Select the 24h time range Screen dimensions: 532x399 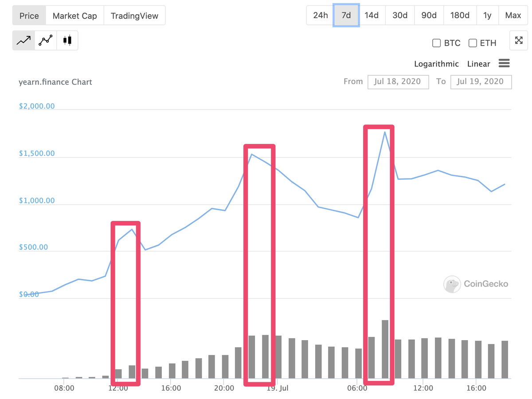coord(320,15)
